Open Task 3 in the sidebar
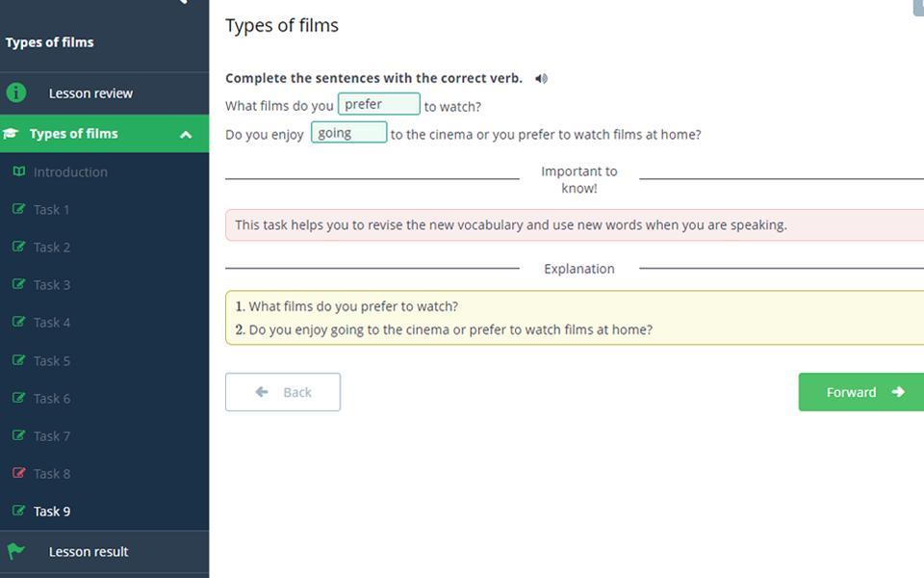Screen dimensions: 924x578 pos(52,285)
